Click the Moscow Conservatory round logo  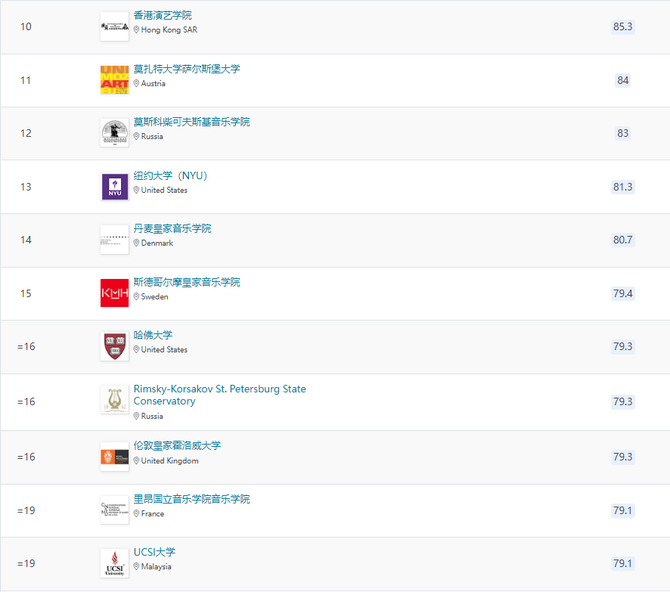(115, 133)
